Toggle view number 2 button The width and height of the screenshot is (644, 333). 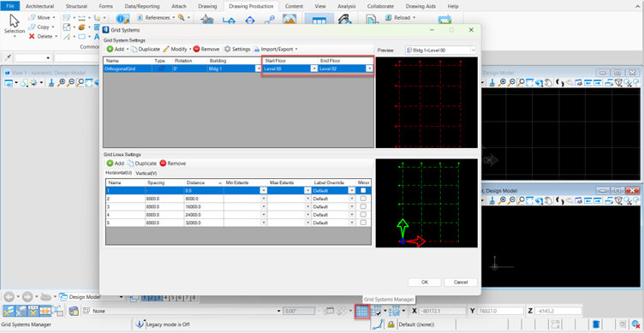151,298
